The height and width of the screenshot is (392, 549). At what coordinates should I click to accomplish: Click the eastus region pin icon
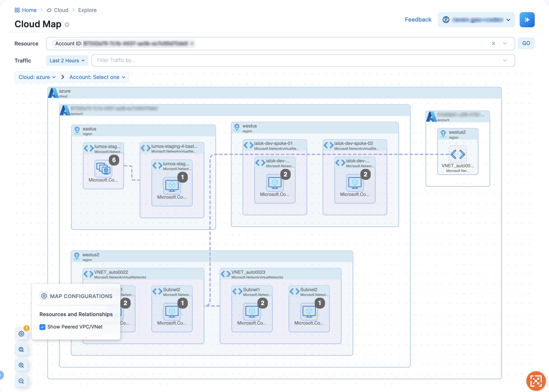point(77,131)
